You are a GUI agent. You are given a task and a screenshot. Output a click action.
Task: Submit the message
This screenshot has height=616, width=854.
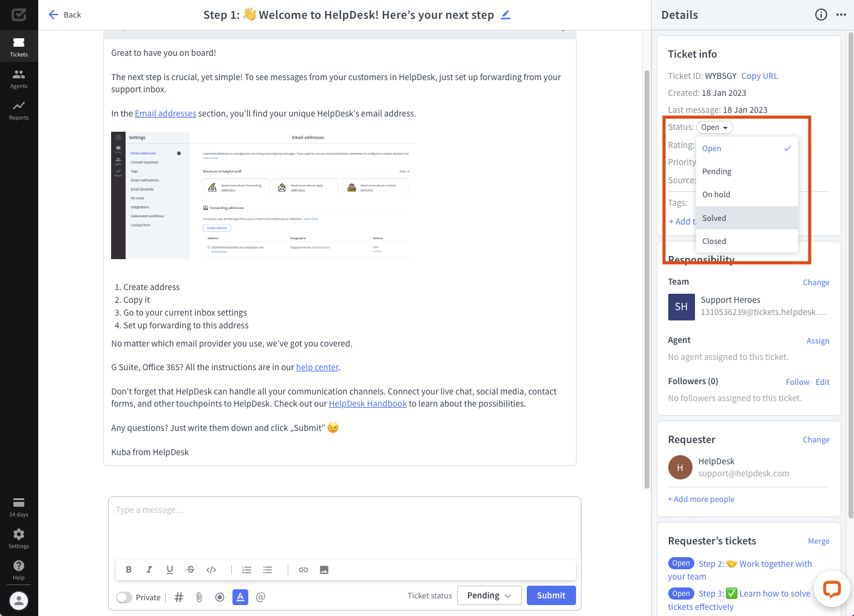(551, 595)
